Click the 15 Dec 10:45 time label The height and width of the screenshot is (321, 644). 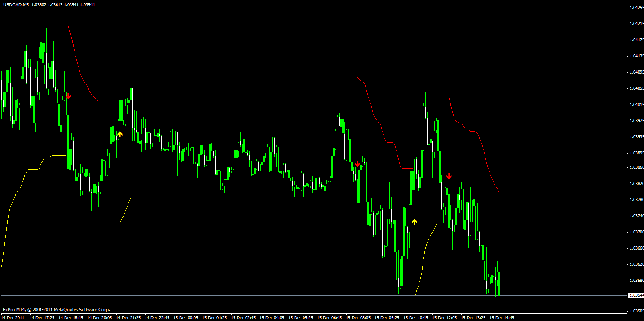click(416, 317)
